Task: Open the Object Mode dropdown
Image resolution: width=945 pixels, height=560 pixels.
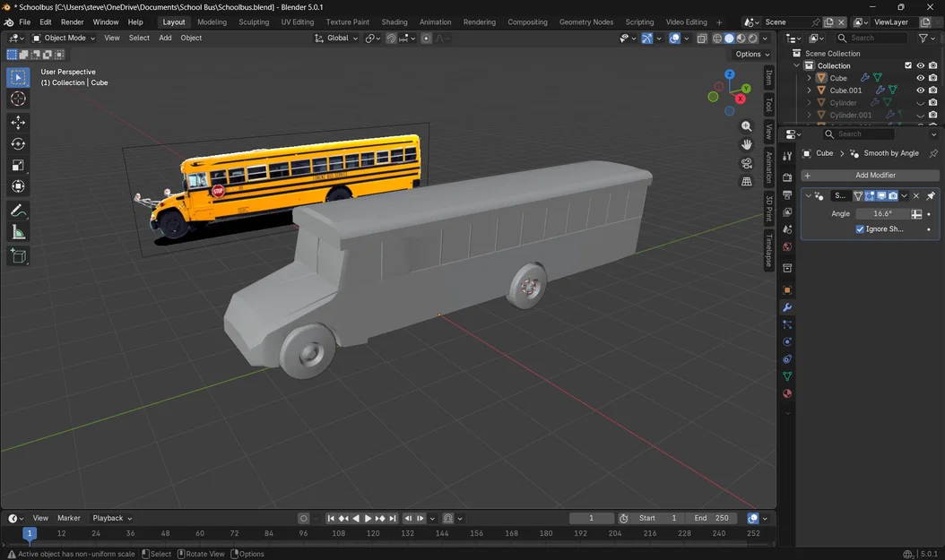Action: pos(64,38)
